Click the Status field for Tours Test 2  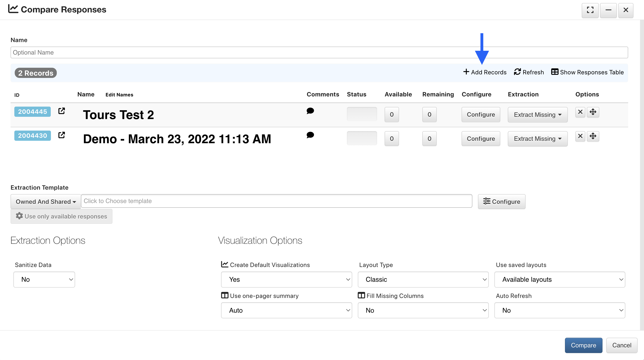[x=362, y=114]
